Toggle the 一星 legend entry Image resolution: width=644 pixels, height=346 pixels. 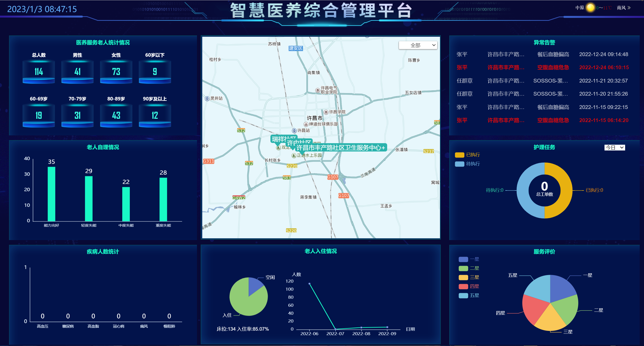click(469, 259)
